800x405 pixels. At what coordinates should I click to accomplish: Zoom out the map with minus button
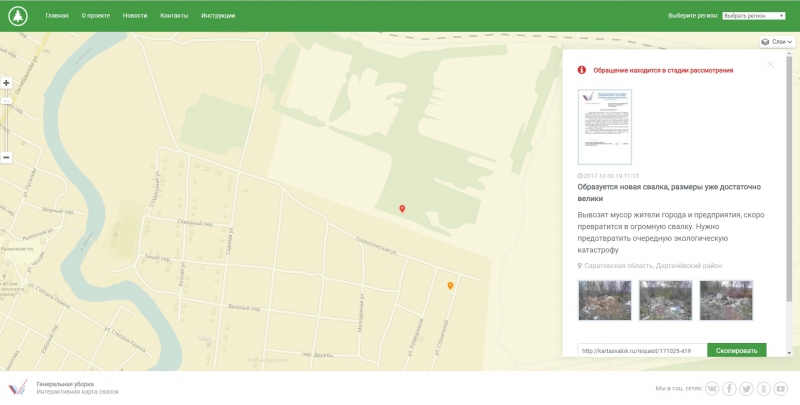(x=6, y=157)
